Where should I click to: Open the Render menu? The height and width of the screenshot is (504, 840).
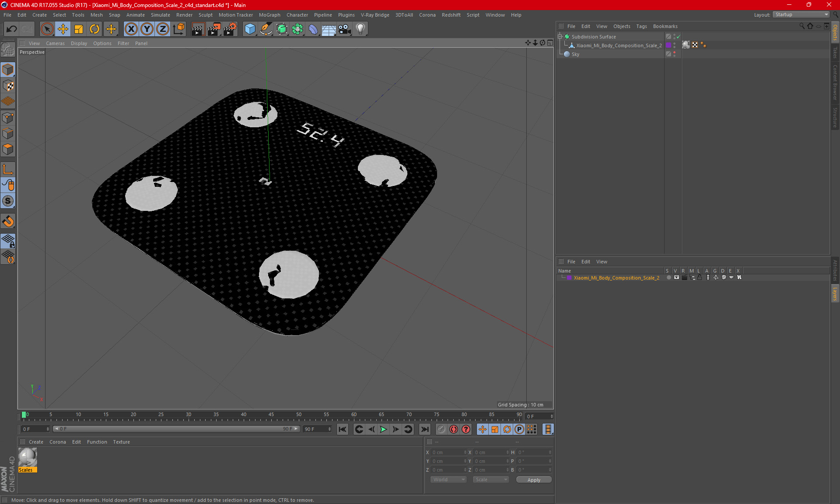184,15
